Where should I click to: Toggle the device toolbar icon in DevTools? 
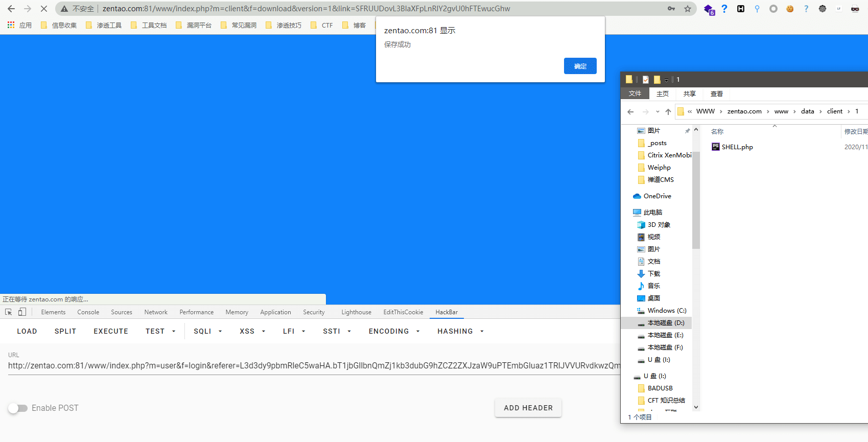pos(22,312)
